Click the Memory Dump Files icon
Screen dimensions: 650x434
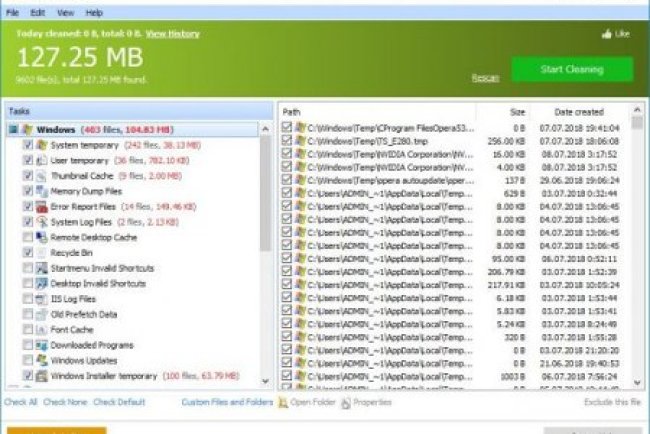[42, 191]
